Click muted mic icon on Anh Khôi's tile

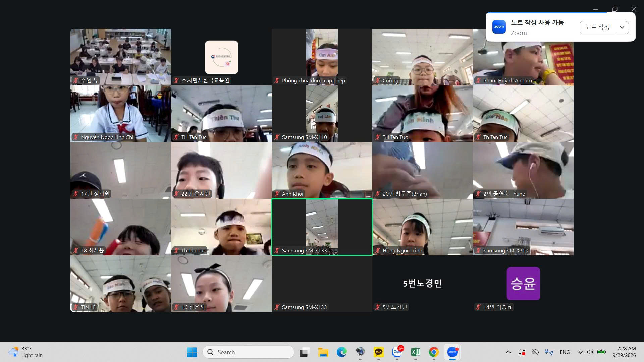pyautogui.click(x=277, y=194)
